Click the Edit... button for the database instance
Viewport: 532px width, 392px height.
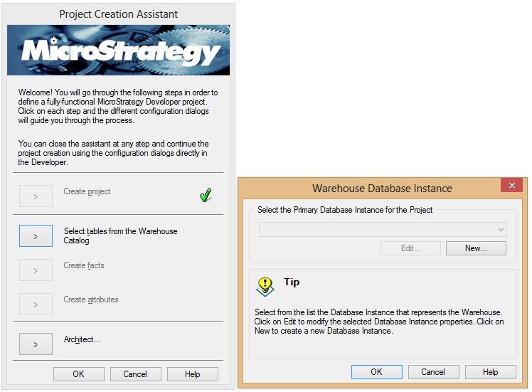click(410, 248)
